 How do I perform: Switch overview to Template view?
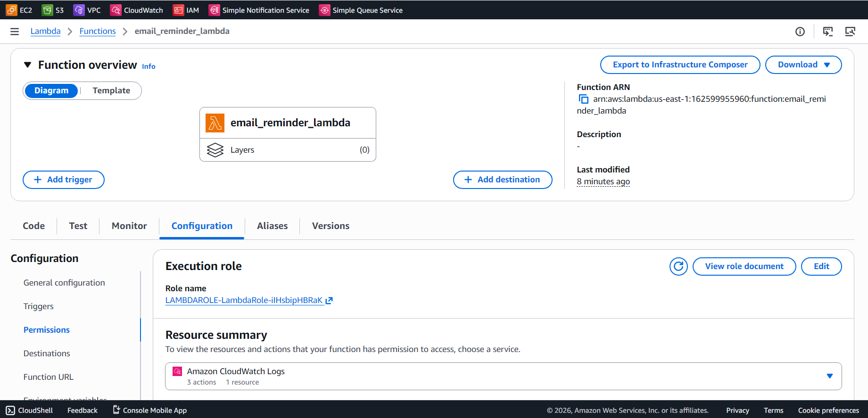pyautogui.click(x=111, y=90)
